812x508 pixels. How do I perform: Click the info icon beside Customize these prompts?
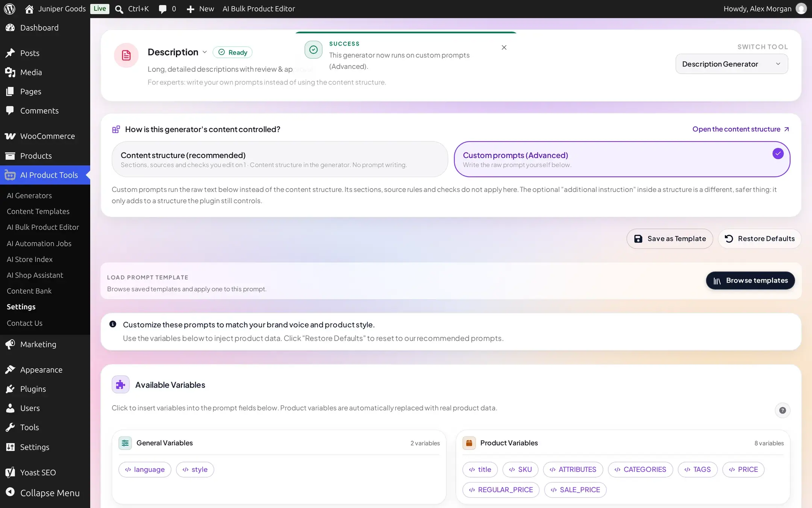pyautogui.click(x=113, y=324)
